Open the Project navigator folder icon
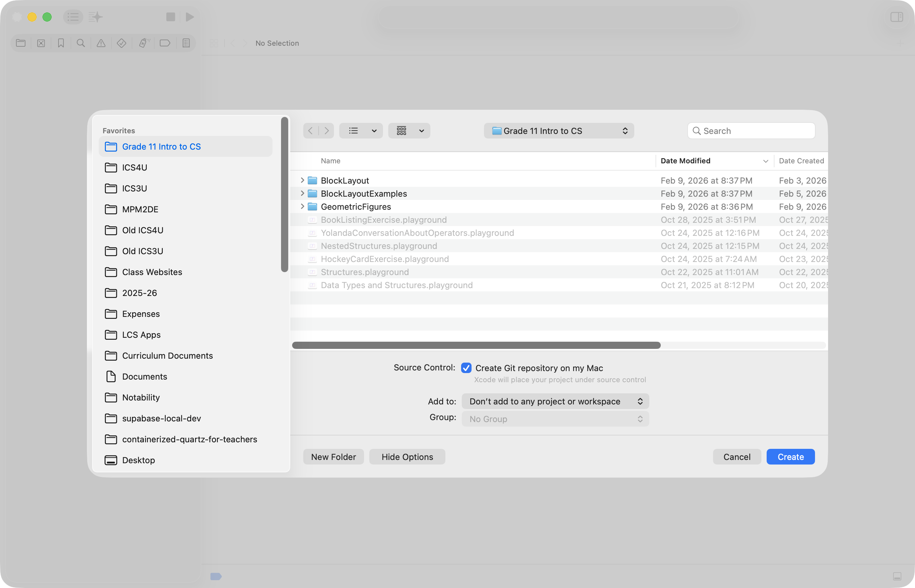This screenshot has height=588, width=915. coord(21,43)
